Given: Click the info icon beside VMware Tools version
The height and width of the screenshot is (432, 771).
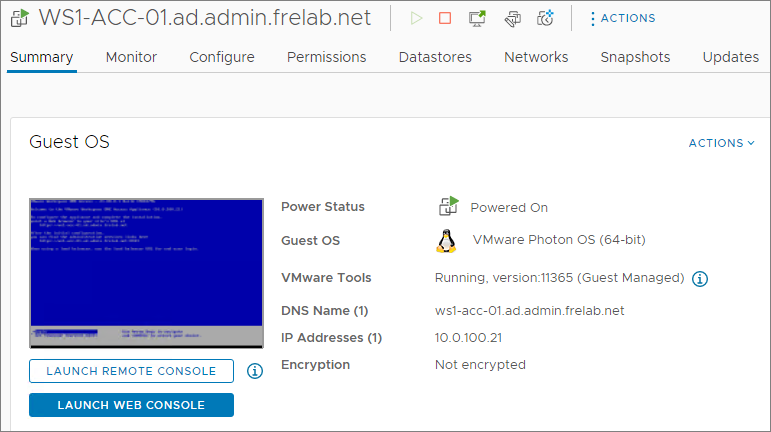Looking at the screenshot, I should (x=700, y=279).
